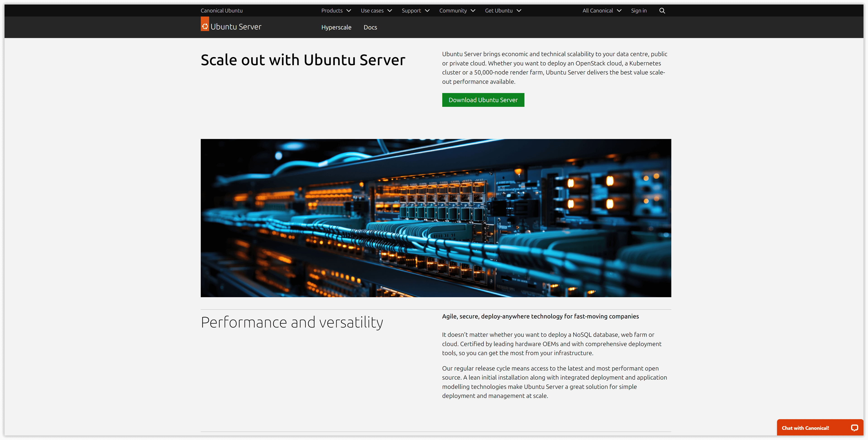The height and width of the screenshot is (440, 868).
Task: Open the Get Ubuntu menu
Action: [503, 10]
